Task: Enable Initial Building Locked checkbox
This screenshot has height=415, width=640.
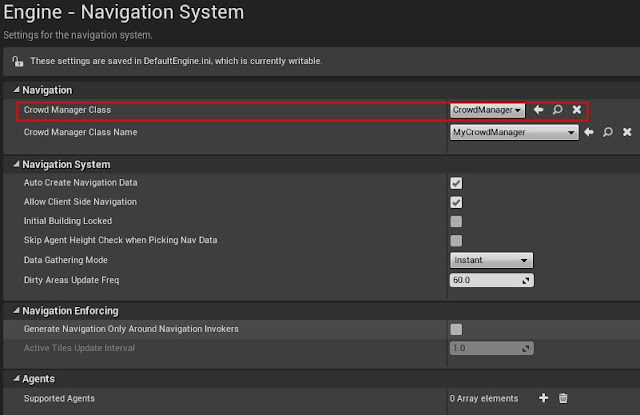Action: 456,222
